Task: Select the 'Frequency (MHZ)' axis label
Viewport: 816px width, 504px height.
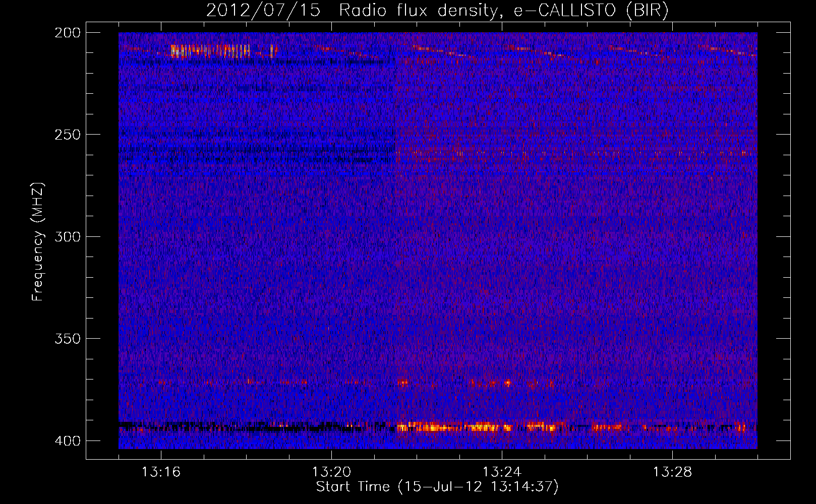Action: tap(37, 242)
